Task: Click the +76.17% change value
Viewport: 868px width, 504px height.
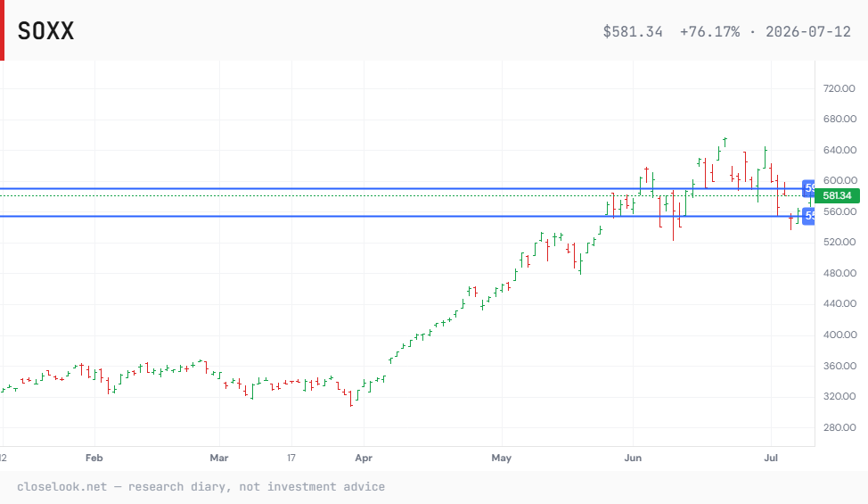Action: 709,31
